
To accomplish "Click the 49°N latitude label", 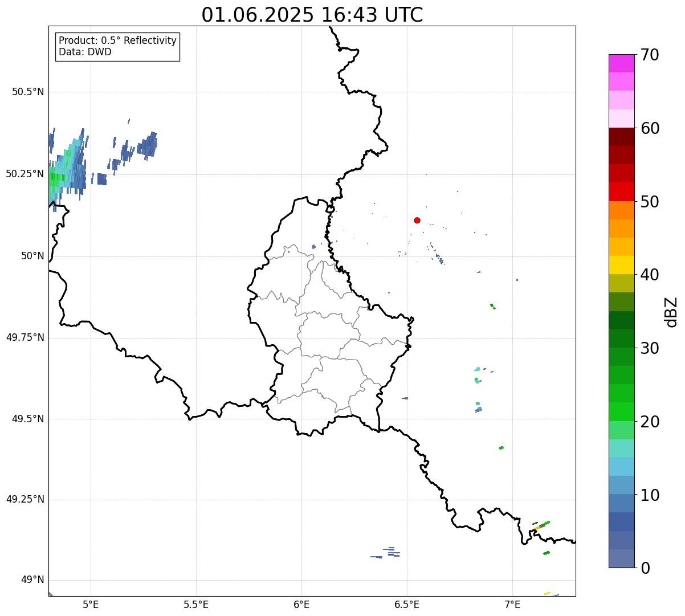I will pos(31,580).
